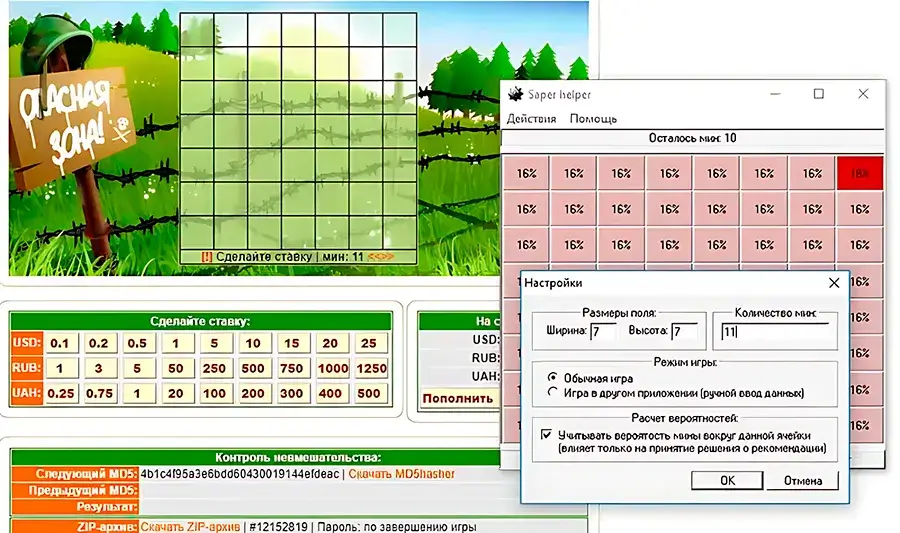Click the Количество мин input field
900x533 pixels.
coord(775,332)
